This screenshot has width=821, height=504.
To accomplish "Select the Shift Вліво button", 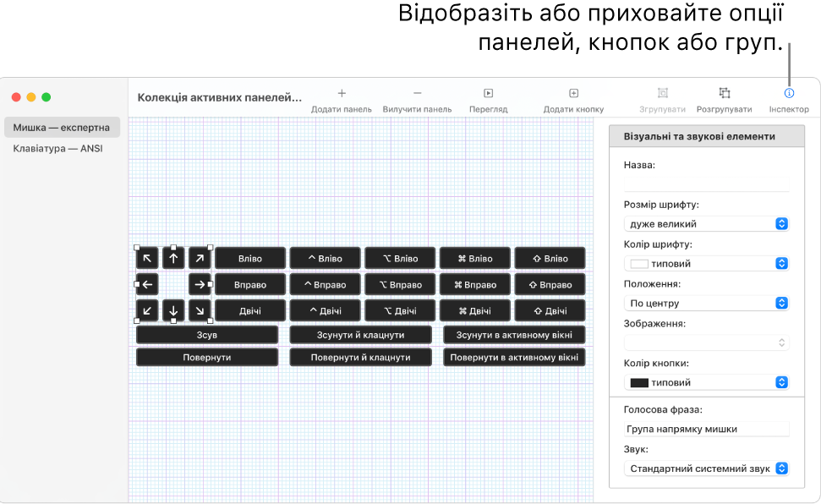I will coord(550,258).
